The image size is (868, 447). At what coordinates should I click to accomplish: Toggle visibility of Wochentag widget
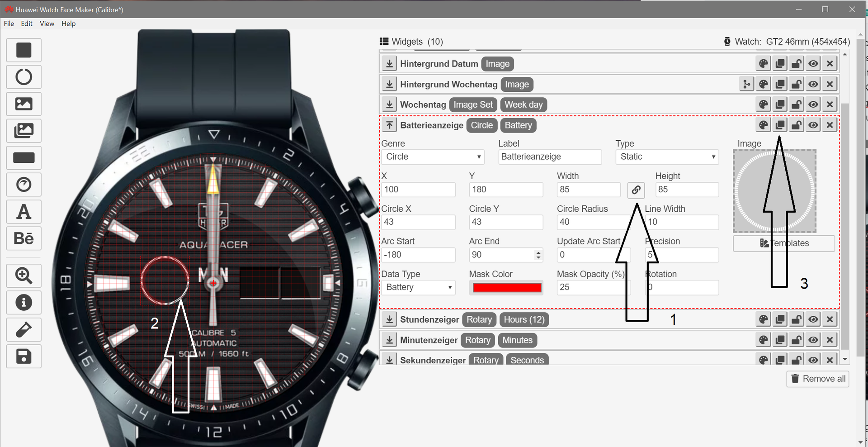pos(813,105)
